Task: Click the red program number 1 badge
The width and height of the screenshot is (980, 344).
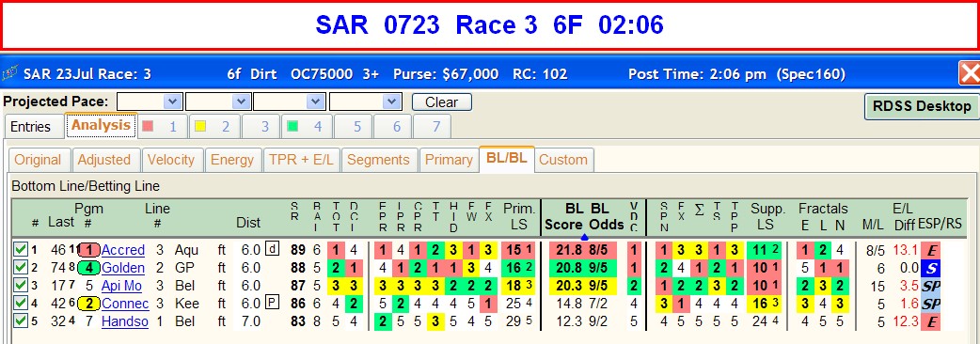Action: pos(89,250)
